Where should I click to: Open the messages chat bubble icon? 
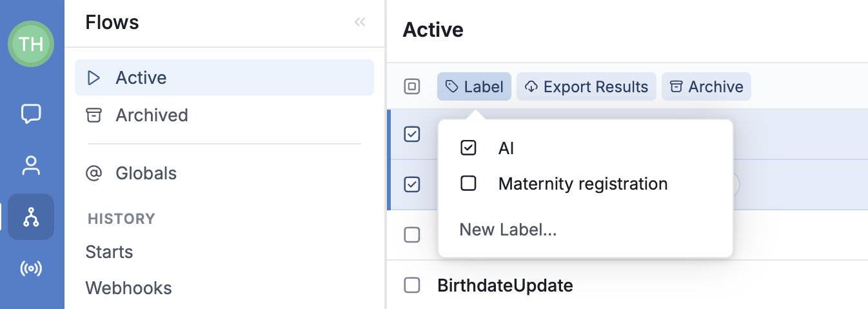31,114
